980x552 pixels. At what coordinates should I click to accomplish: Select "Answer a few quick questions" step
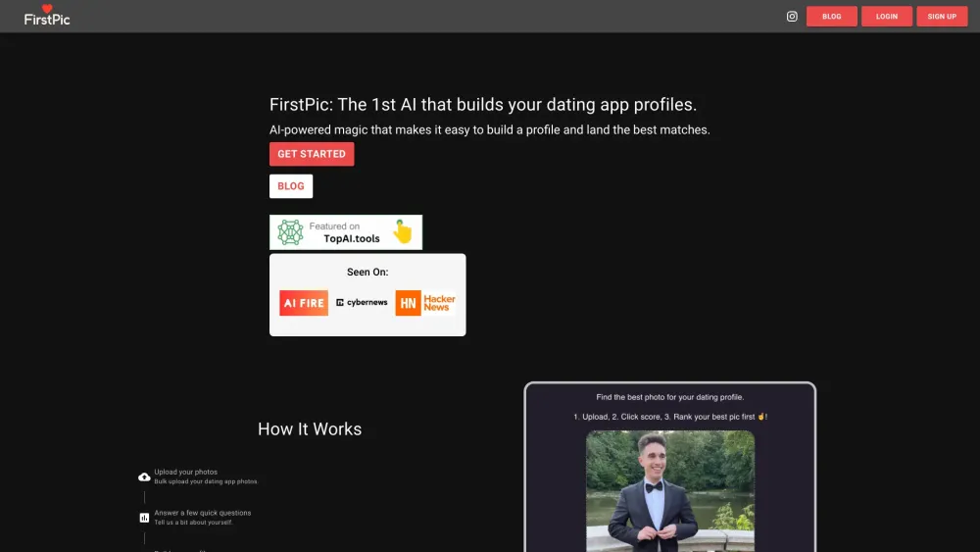click(202, 513)
